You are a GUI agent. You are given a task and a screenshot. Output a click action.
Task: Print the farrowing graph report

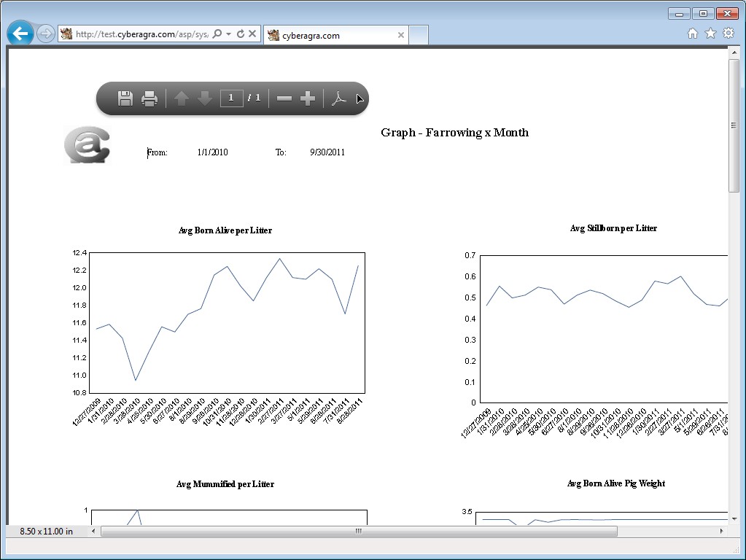click(x=149, y=98)
